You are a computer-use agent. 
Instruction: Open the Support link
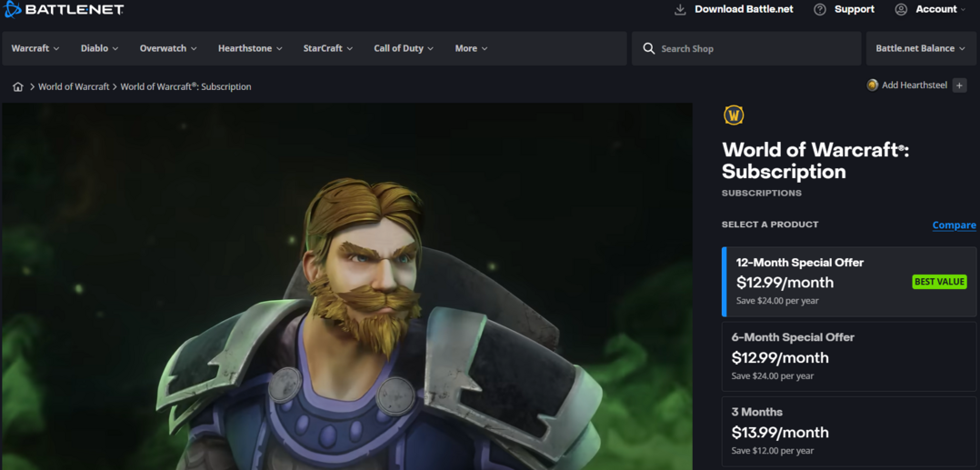point(855,9)
